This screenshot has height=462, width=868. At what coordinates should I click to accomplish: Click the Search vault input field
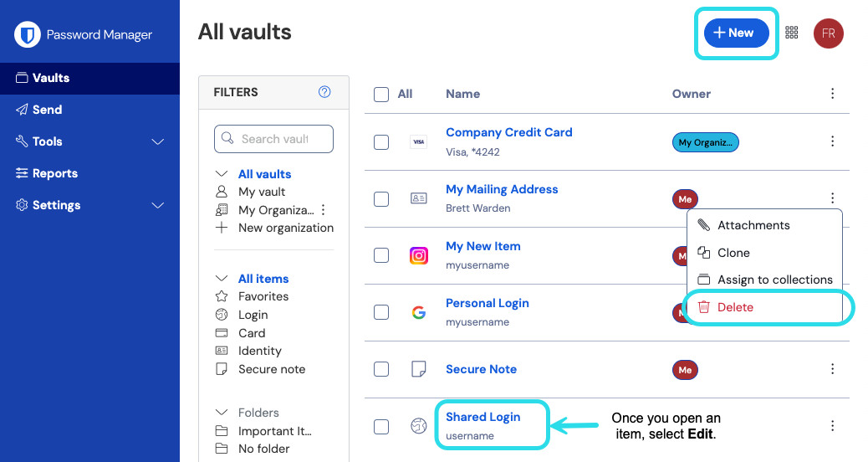pyautogui.click(x=274, y=139)
